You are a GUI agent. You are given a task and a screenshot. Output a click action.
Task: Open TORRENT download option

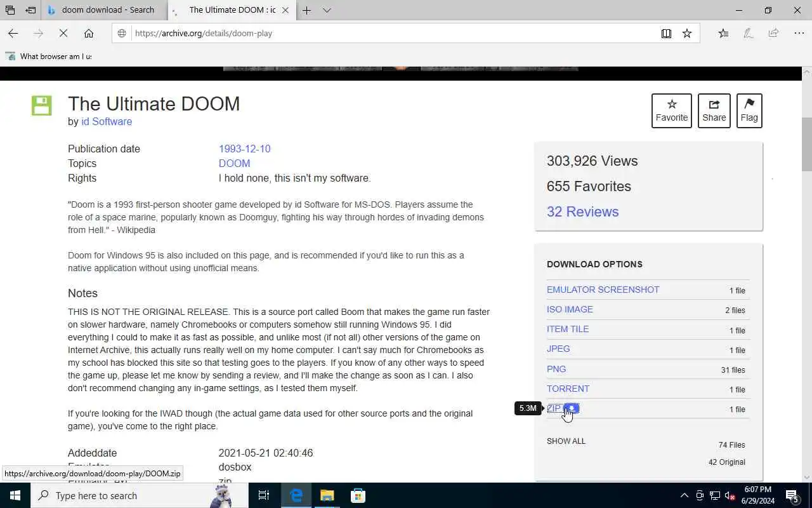pos(568,389)
